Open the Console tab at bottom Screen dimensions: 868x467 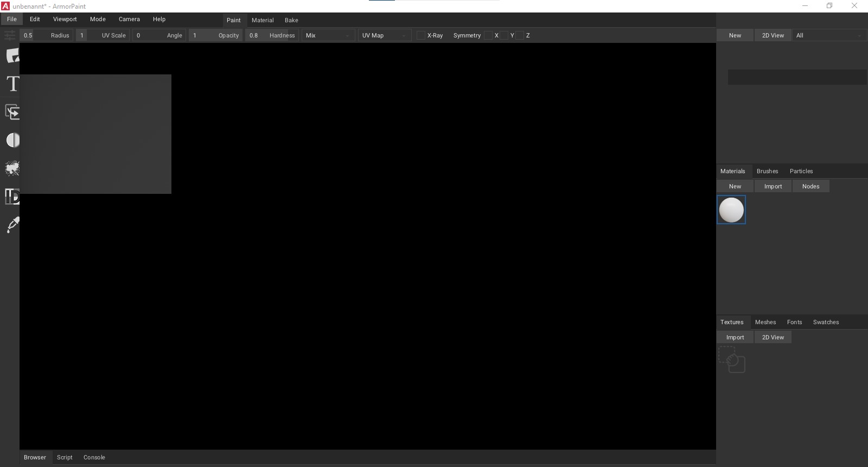pyautogui.click(x=94, y=457)
